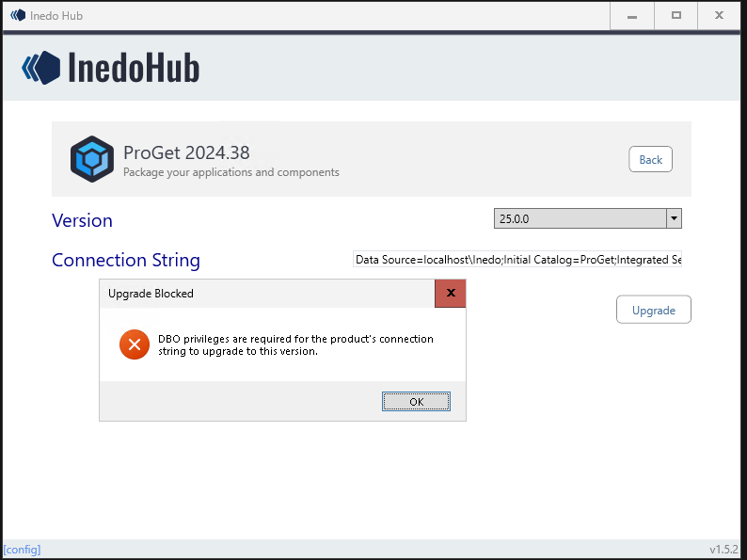
Task: Click the red error icon in dialog
Action: [x=135, y=344]
